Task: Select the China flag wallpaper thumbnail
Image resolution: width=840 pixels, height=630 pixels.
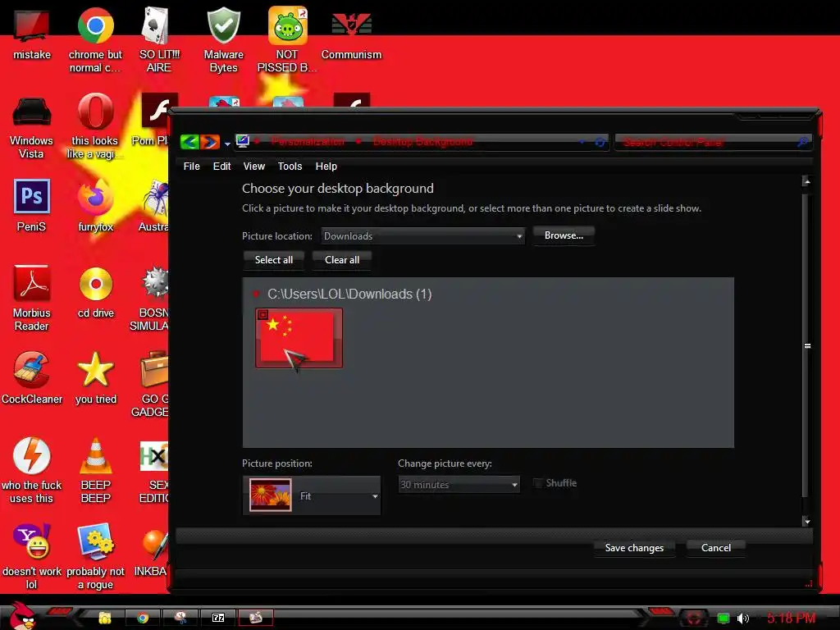Action: [299, 337]
